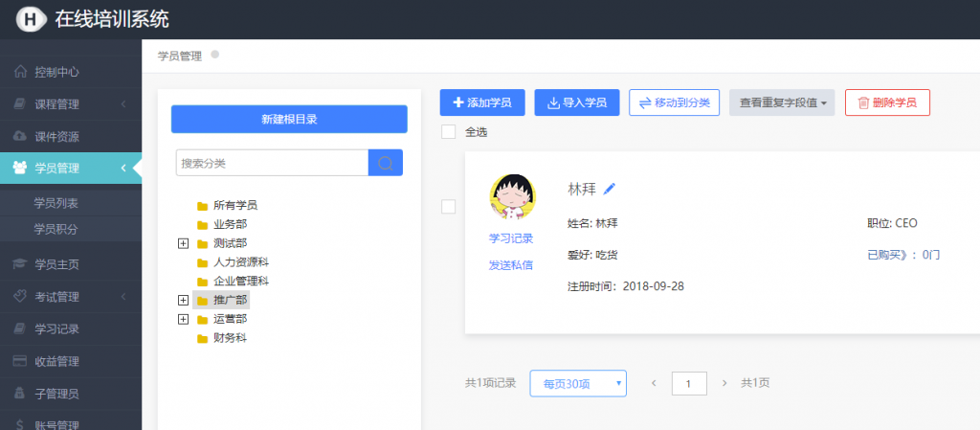Click the 账号管理 dollar icon

click(20, 425)
